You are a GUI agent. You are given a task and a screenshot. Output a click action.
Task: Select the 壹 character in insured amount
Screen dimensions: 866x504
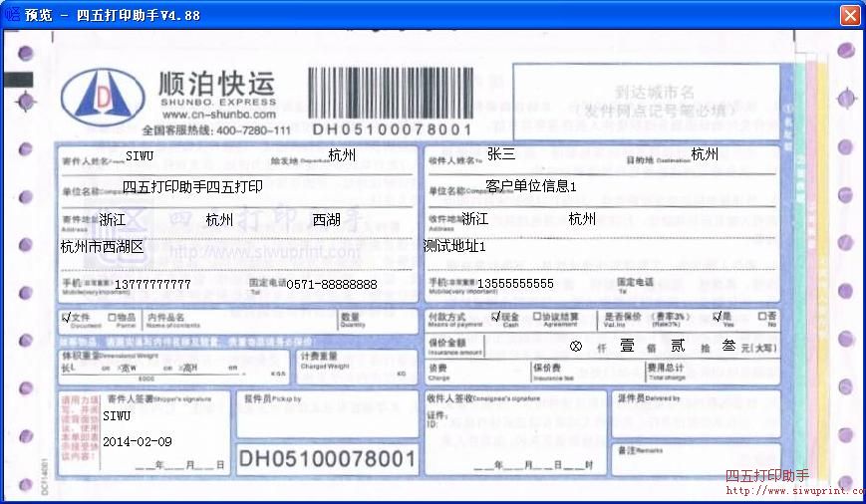[x=627, y=346]
